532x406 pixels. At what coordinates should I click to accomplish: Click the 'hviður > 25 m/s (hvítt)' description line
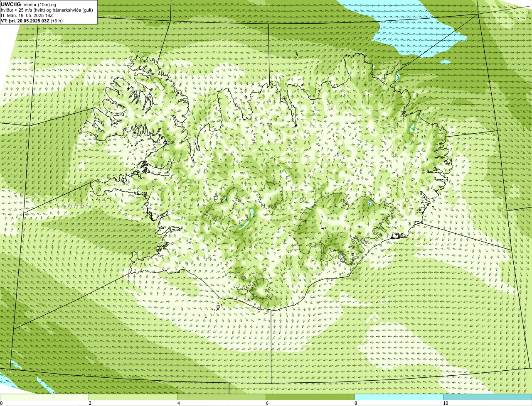click(47, 10)
